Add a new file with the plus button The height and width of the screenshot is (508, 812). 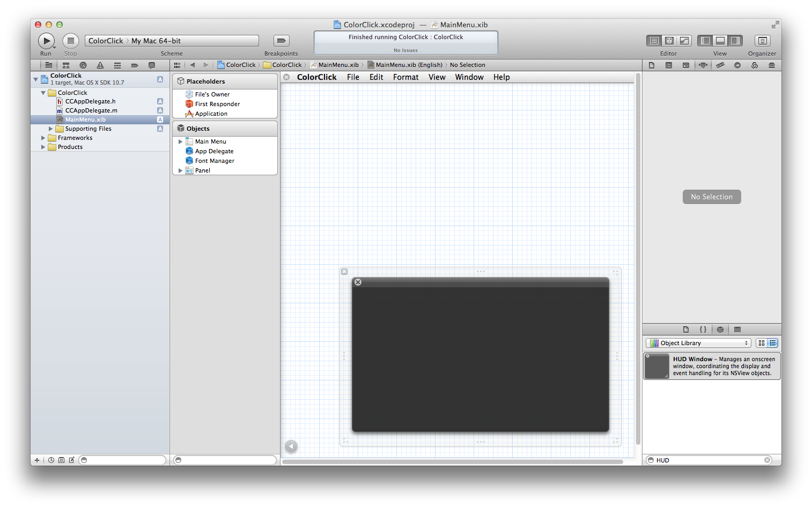(37, 460)
